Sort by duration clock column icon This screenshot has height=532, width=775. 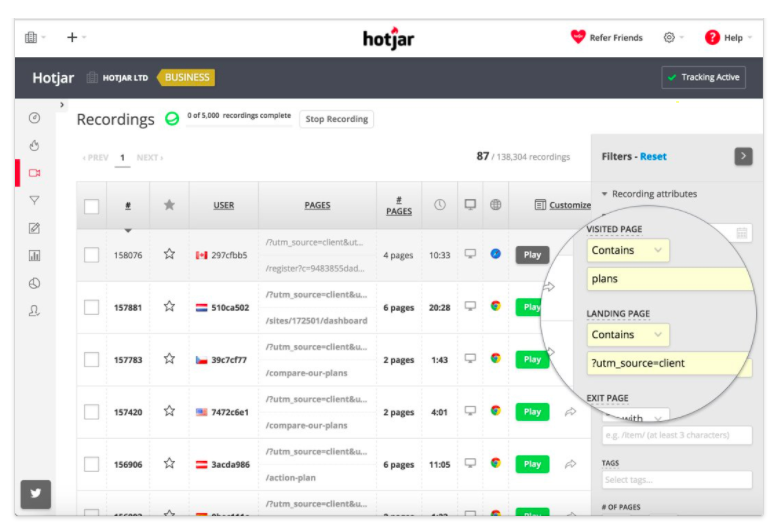(439, 205)
